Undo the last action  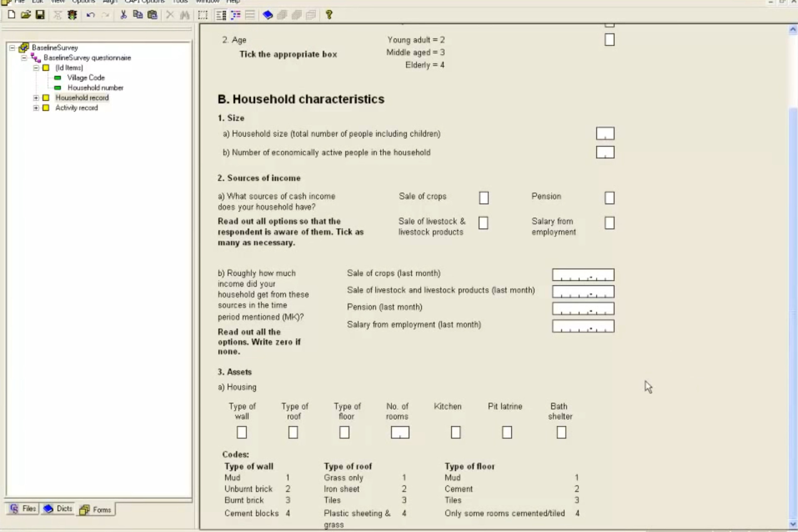click(90, 15)
